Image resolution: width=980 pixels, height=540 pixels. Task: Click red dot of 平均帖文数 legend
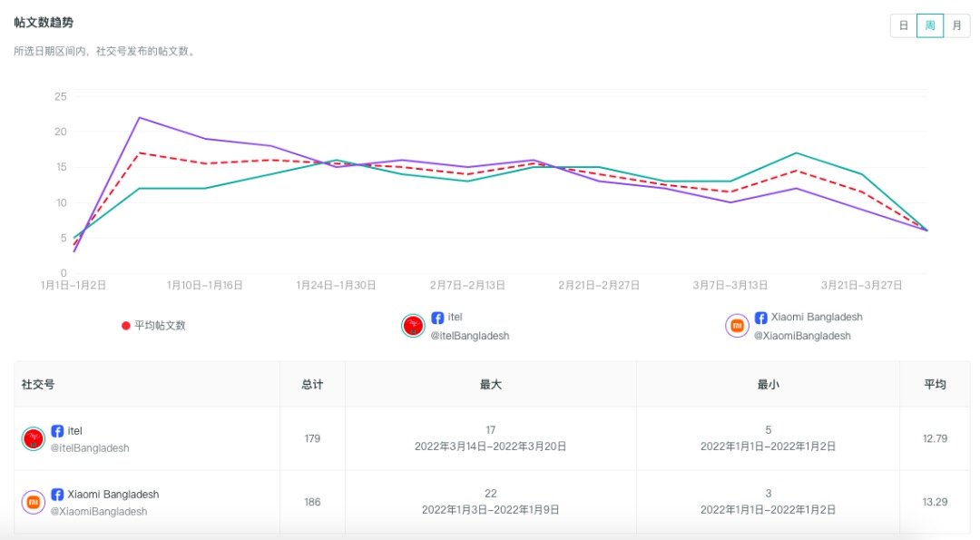point(126,326)
